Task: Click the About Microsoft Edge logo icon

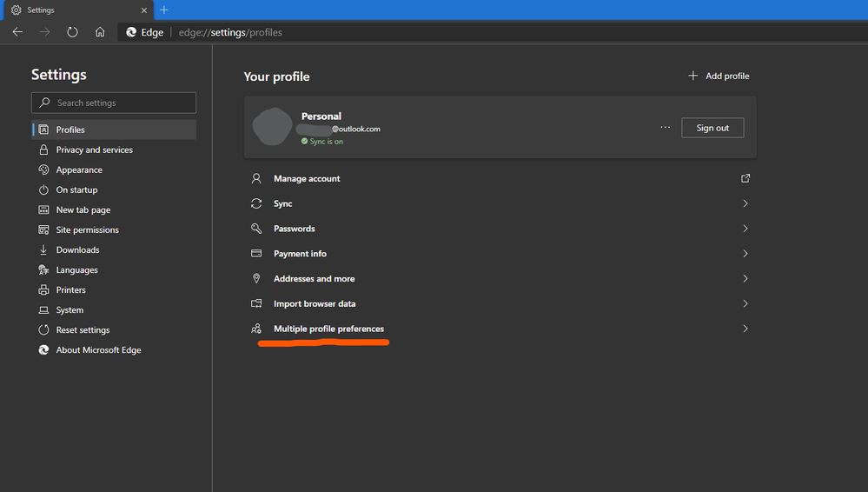Action: (x=43, y=349)
